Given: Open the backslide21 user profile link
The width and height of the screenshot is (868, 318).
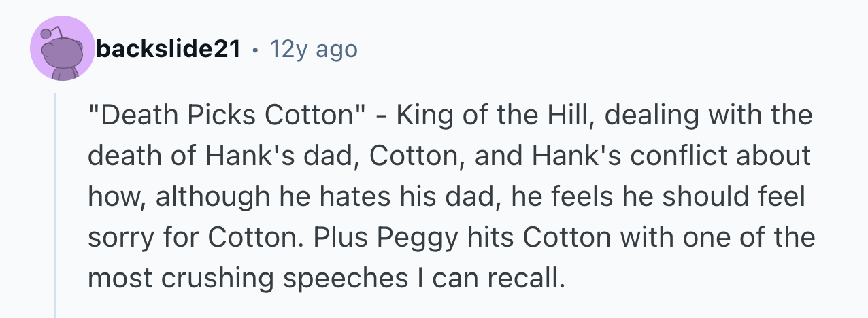Looking at the screenshot, I should (x=168, y=49).
